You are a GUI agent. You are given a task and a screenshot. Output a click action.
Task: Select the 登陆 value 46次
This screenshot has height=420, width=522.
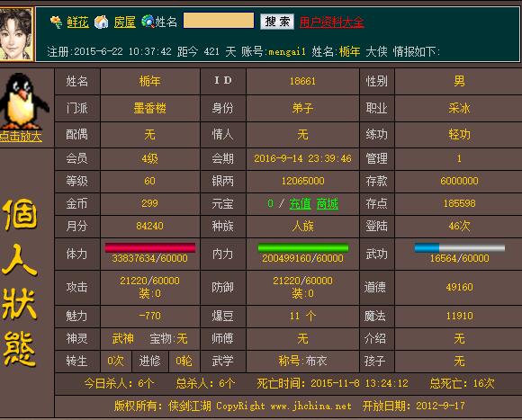[459, 226]
